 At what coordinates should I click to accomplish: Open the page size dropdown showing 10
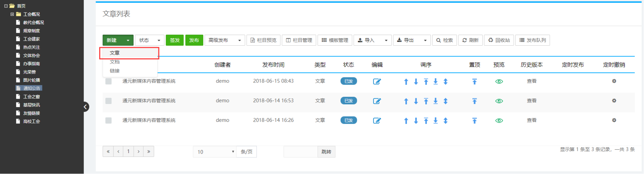coord(214,152)
